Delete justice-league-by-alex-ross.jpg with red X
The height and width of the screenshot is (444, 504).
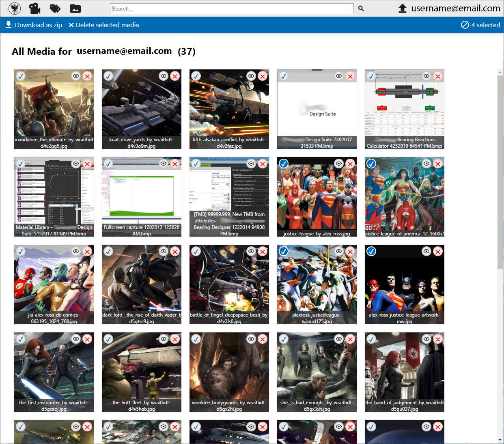(x=350, y=164)
